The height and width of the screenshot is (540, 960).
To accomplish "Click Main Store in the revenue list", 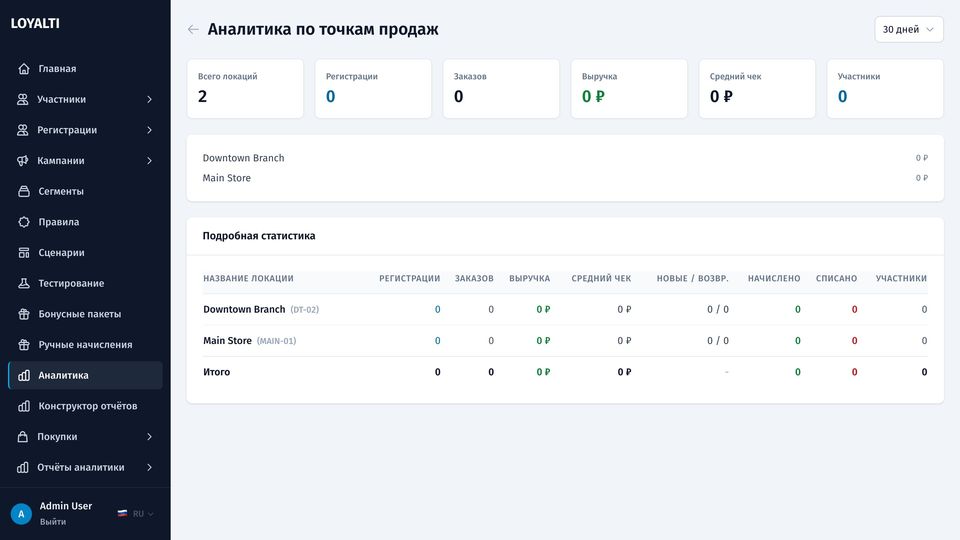I will (227, 178).
